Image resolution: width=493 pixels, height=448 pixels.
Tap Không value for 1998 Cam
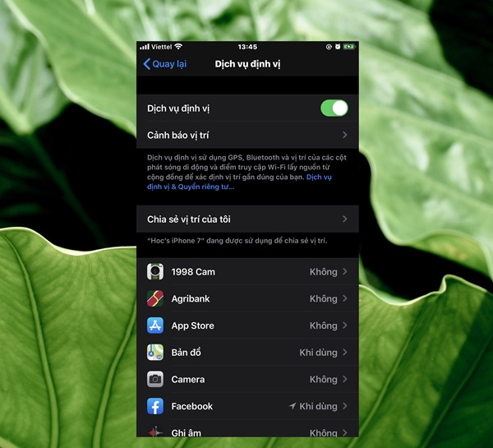tap(323, 272)
